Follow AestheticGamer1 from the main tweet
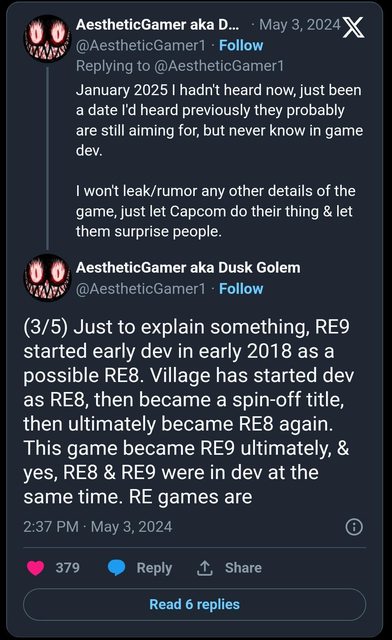 click(241, 289)
